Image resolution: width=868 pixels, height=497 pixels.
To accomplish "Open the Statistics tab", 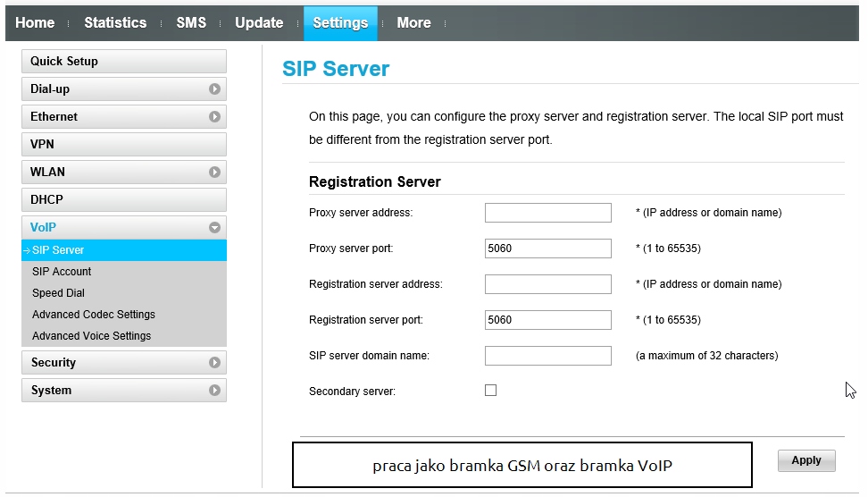I will (x=115, y=23).
